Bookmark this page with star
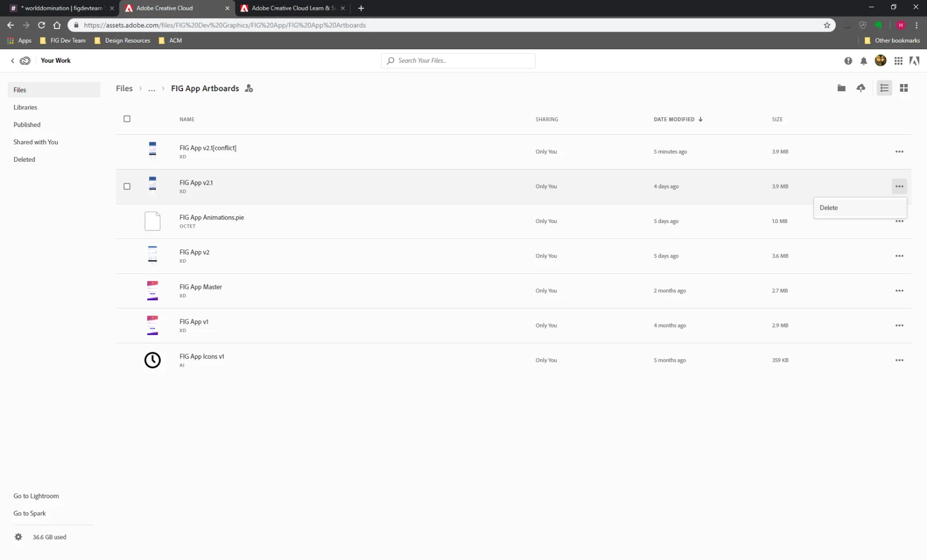The height and width of the screenshot is (560, 927). (827, 25)
